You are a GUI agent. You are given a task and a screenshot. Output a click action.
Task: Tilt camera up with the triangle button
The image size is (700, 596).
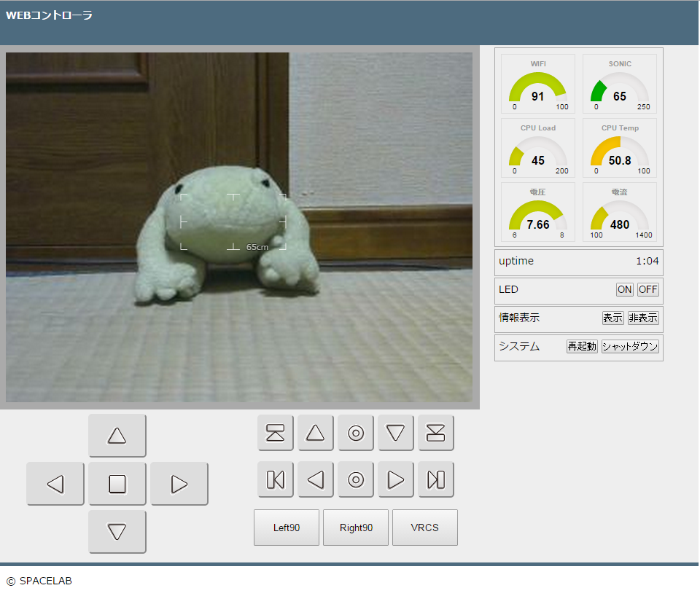coord(316,433)
